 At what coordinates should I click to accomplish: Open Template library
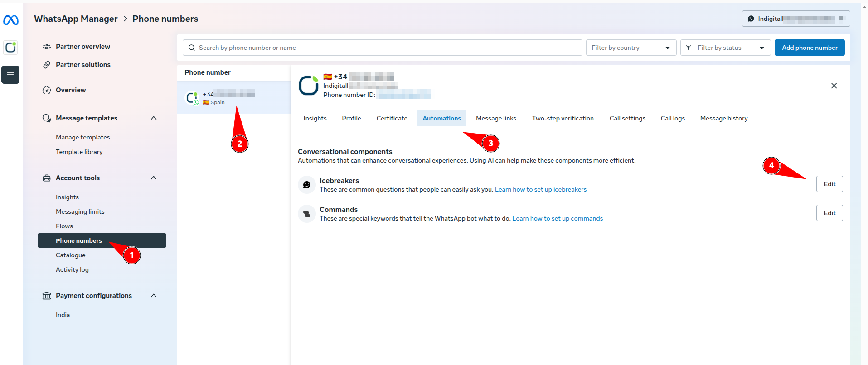click(79, 152)
